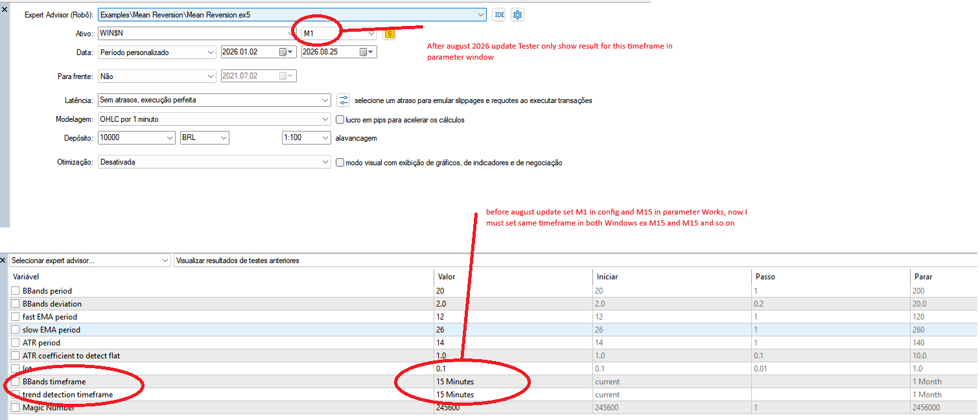
Task: Check ATR coefficient to detect flat
Action: (x=15, y=356)
